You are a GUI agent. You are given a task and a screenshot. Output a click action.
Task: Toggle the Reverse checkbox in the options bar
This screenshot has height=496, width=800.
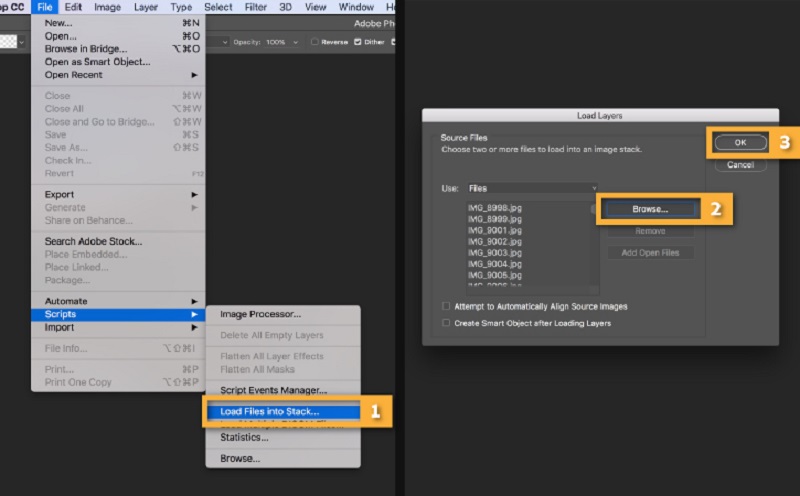315,42
